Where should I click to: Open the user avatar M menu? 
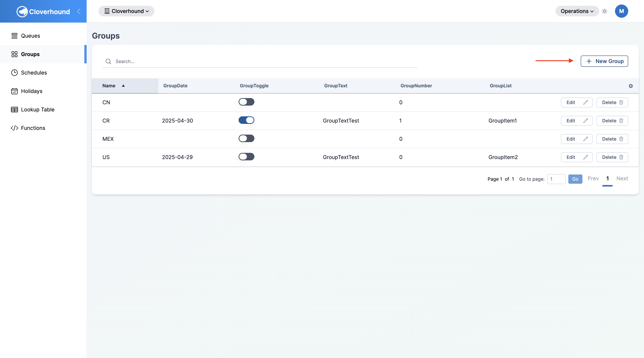[x=622, y=11]
